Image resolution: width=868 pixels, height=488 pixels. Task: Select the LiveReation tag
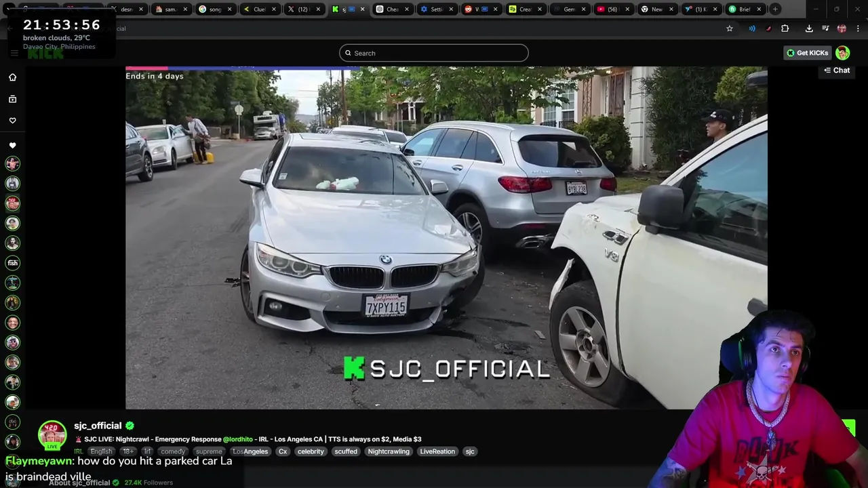coord(437,451)
